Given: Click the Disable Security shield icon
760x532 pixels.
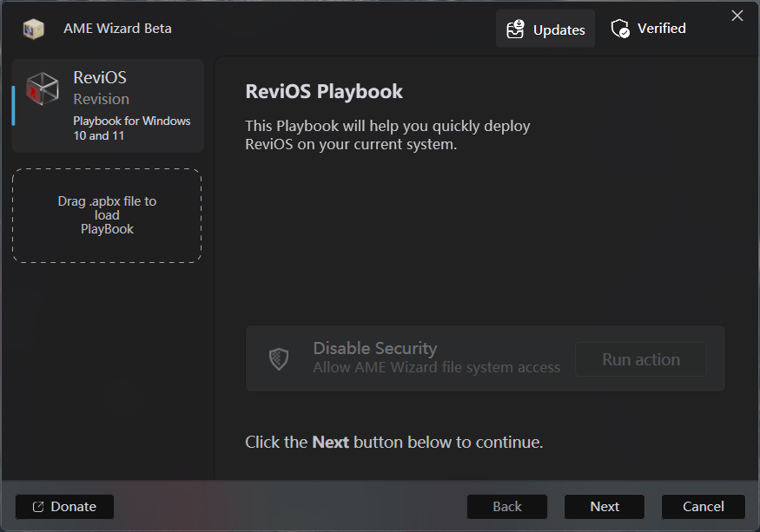Looking at the screenshot, I should [279, 358].
